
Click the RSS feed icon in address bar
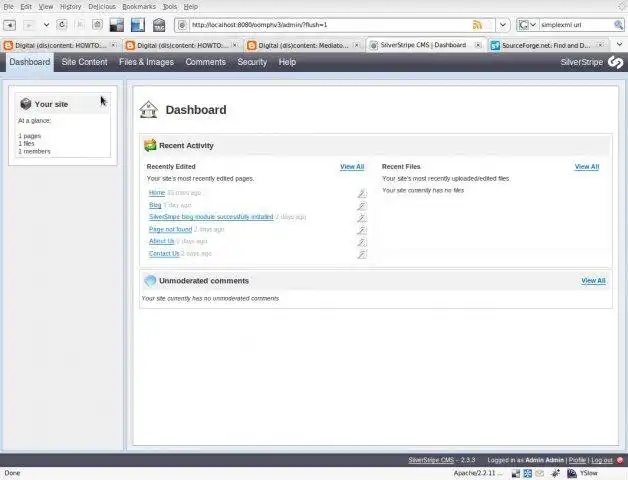pyautogui.click(x=477, y=25)
